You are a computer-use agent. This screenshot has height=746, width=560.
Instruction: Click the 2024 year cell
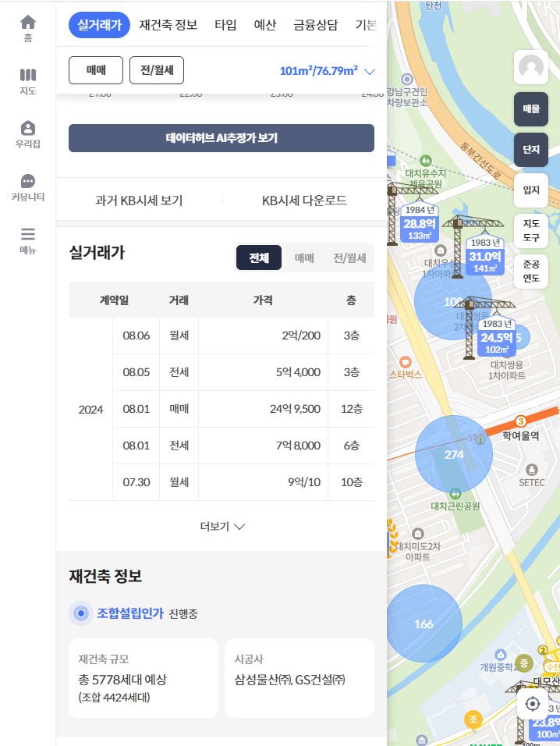pyautogui.click(x=90, y=410)
